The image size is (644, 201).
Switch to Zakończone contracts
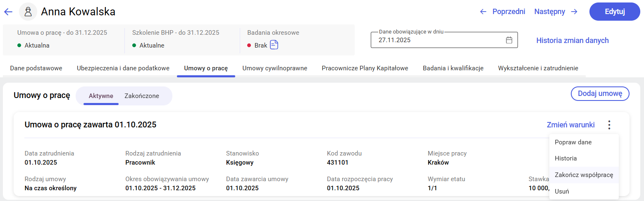tap(142, 96)
